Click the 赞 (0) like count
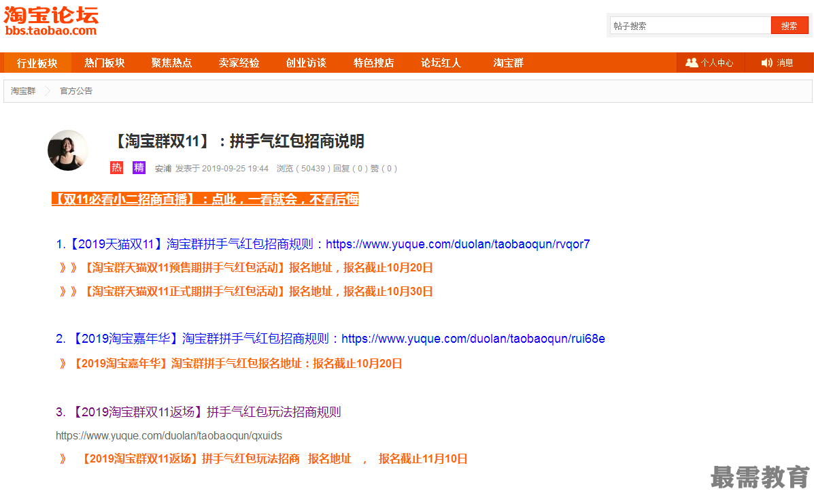This screenshot has height=504, width=814. click(384, 169)
